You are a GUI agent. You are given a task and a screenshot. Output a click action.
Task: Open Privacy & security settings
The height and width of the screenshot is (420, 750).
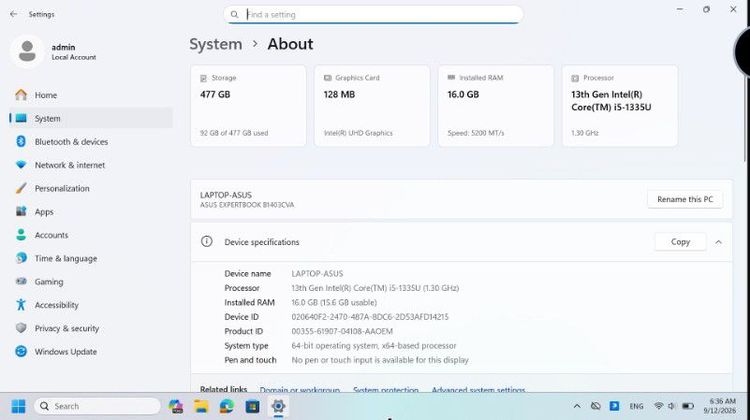[91, 329]
